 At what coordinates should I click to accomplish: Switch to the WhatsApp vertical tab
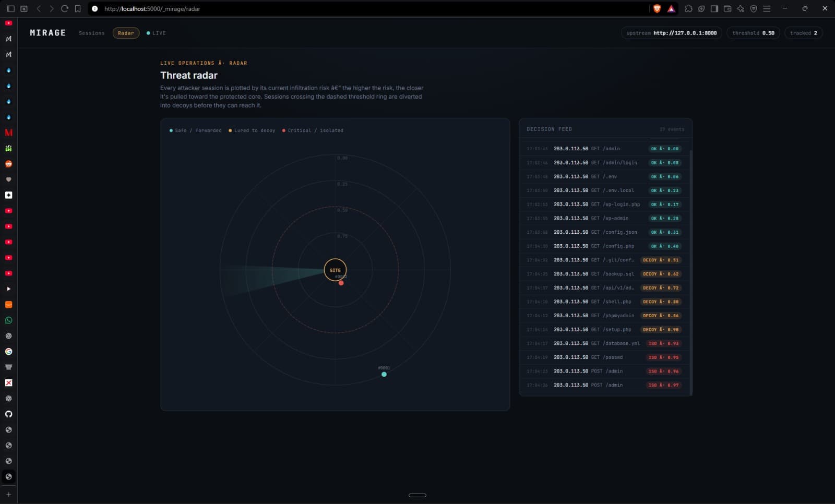click(x=8, y=320)
